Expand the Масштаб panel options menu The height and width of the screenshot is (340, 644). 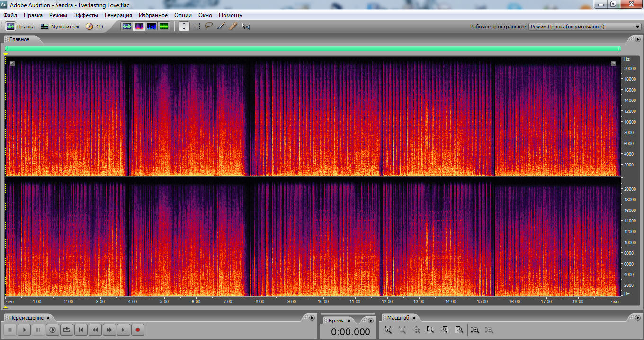(638, 318)
